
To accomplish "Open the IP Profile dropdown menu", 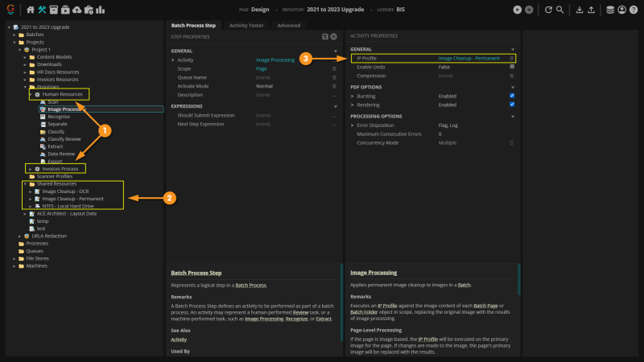I will point(512,59).
